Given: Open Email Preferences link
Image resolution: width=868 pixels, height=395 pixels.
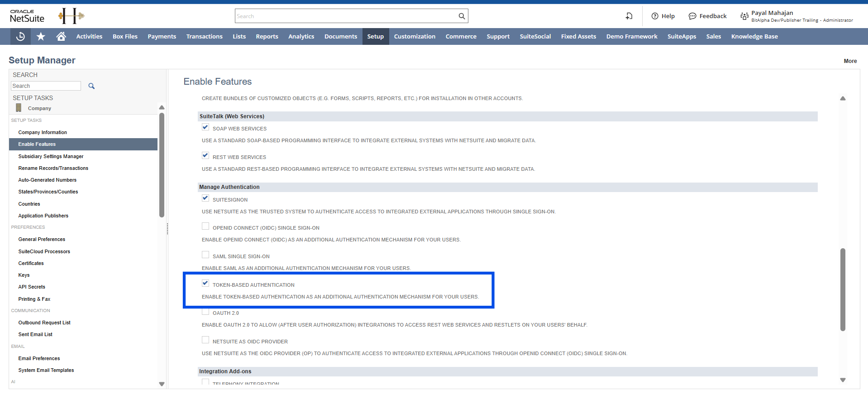Looking at the screenshot, I should [x=39, y=358].
